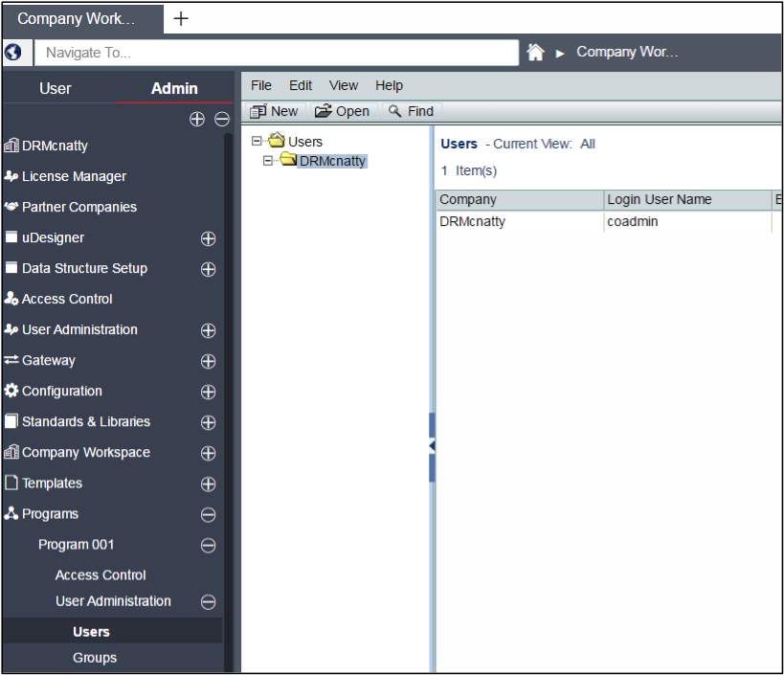Switch to the User tab
The height and width of the screenshot is (675, 784).
56,88
